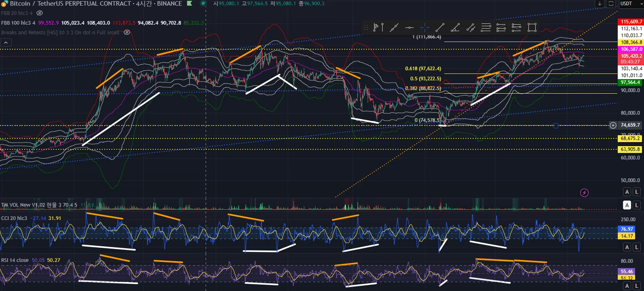Screen dimensions: 644x291
Task: Toggle auto scale A on RSI pane
Action: coord(627,286)
